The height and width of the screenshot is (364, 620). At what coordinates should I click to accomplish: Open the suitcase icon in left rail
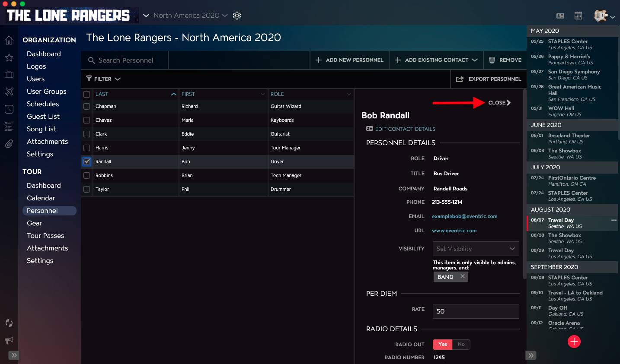(9, 74)
